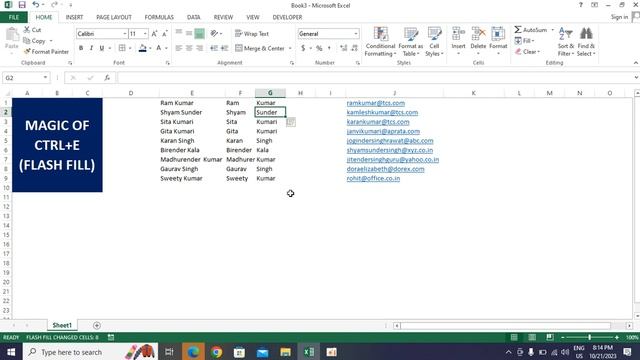
Task: Open the ramkumar@tcs.com email link
Action: click(x=376, y=103)
